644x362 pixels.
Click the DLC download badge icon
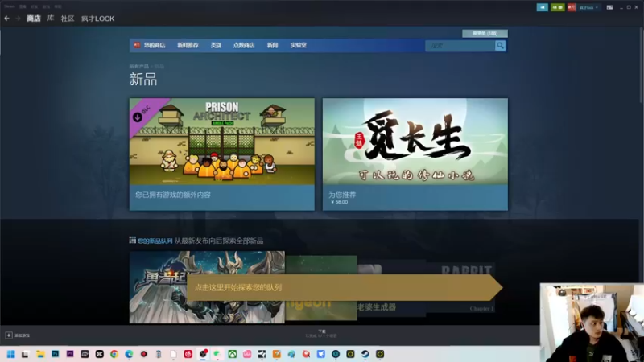coord(137,117)
